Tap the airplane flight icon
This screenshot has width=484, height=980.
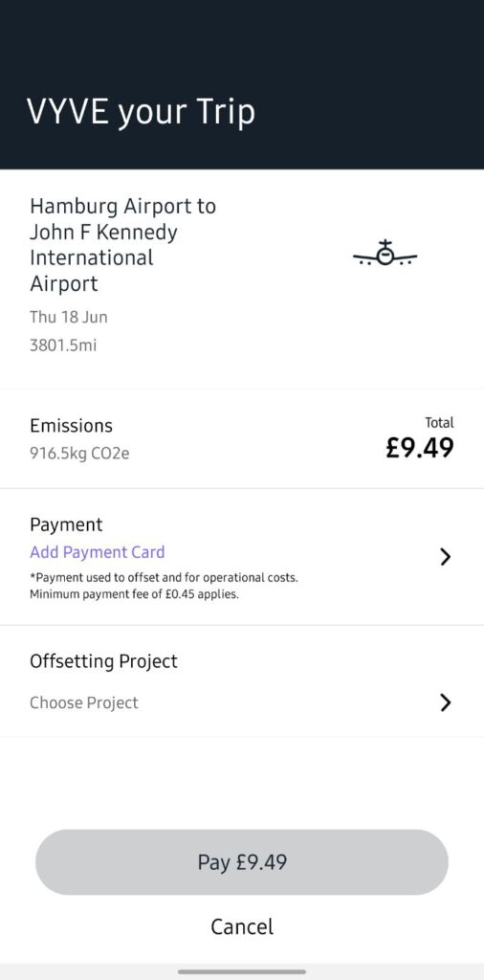(385, 253)
